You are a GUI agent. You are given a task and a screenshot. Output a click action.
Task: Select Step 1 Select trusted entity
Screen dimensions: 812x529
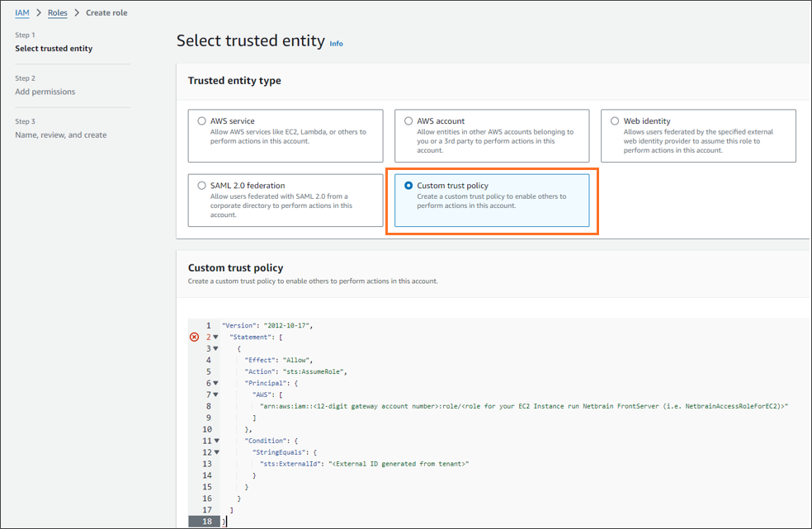pos(54,49)
